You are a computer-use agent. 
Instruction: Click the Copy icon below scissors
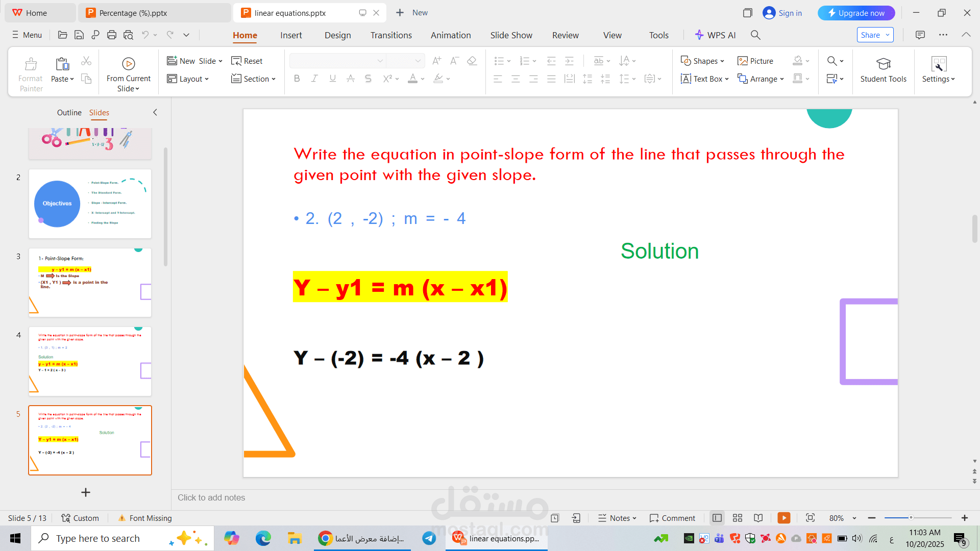point(86,79)
